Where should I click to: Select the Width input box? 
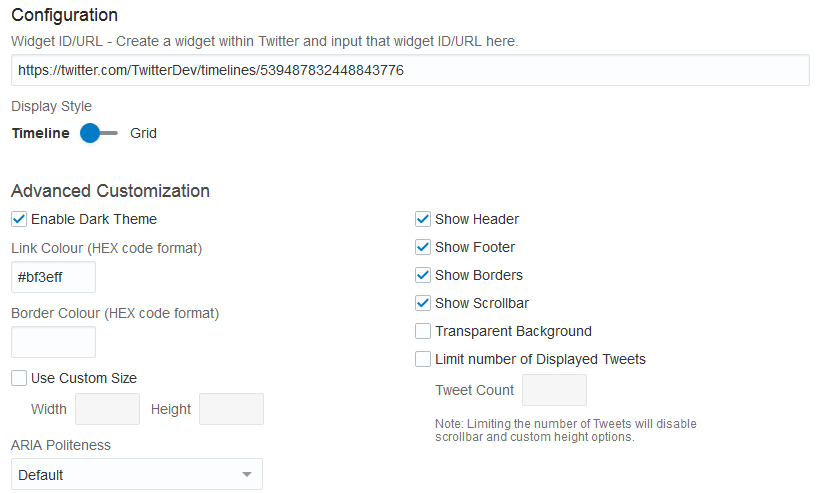point(107,409)
